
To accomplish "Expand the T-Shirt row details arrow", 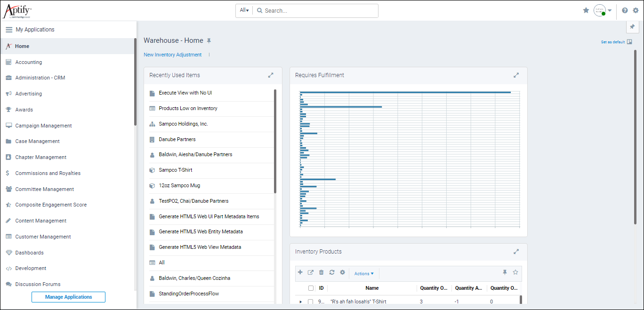I will (x=300, y=301).
